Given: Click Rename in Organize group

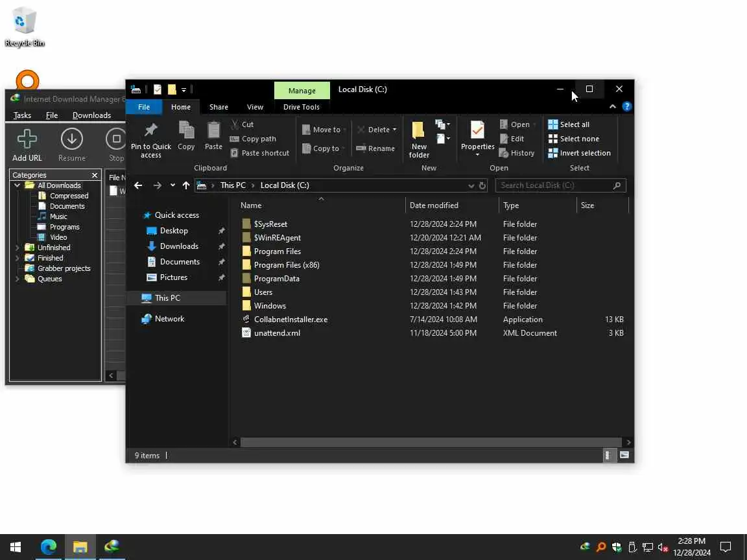Looking at the screenshot, I should coord(375,148).
